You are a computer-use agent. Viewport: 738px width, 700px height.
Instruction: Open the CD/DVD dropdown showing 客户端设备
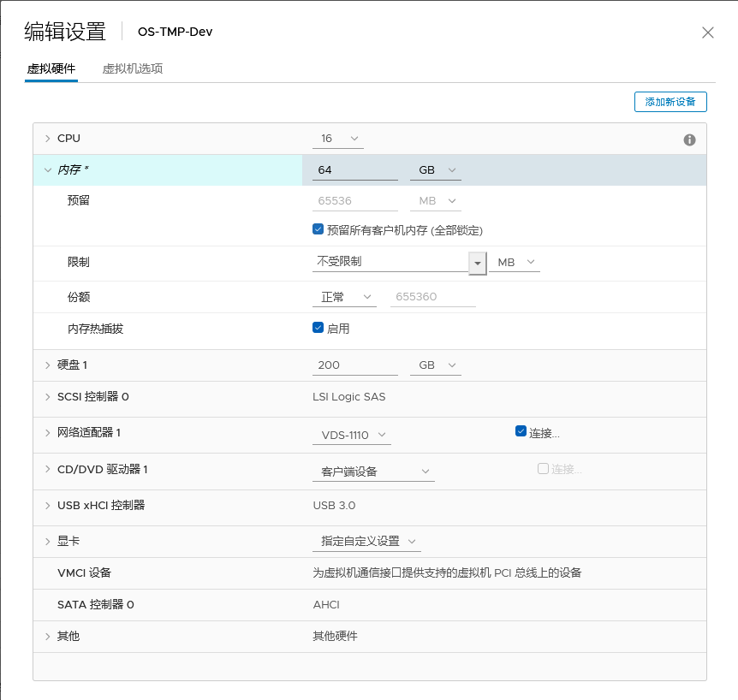pos(373,472)
